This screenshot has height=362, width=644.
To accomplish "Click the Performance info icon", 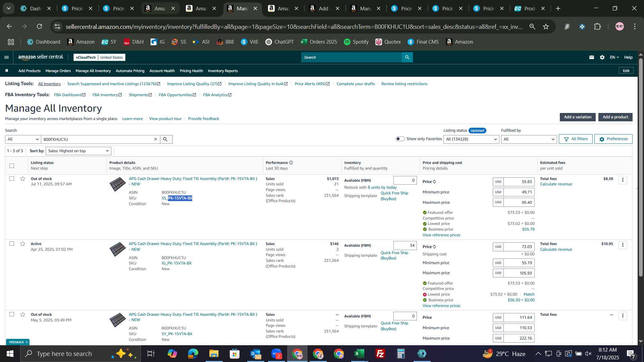I will click(x=291, y=163).
